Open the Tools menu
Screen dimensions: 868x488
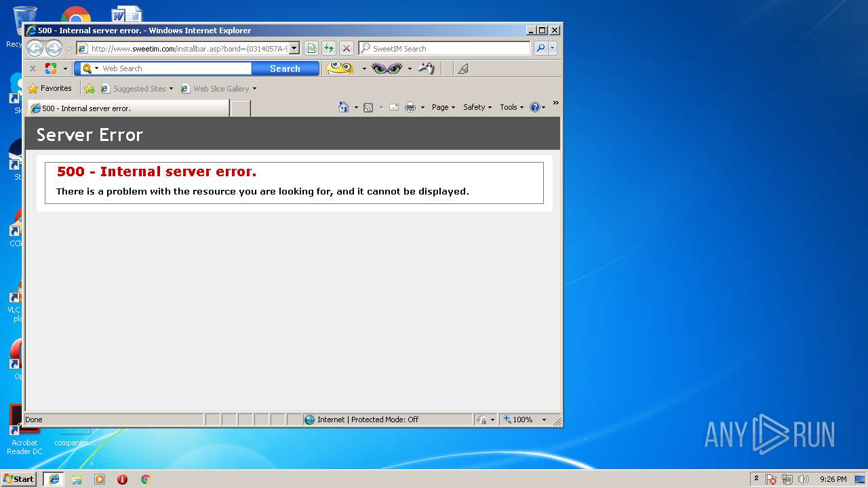click(512, 107)
